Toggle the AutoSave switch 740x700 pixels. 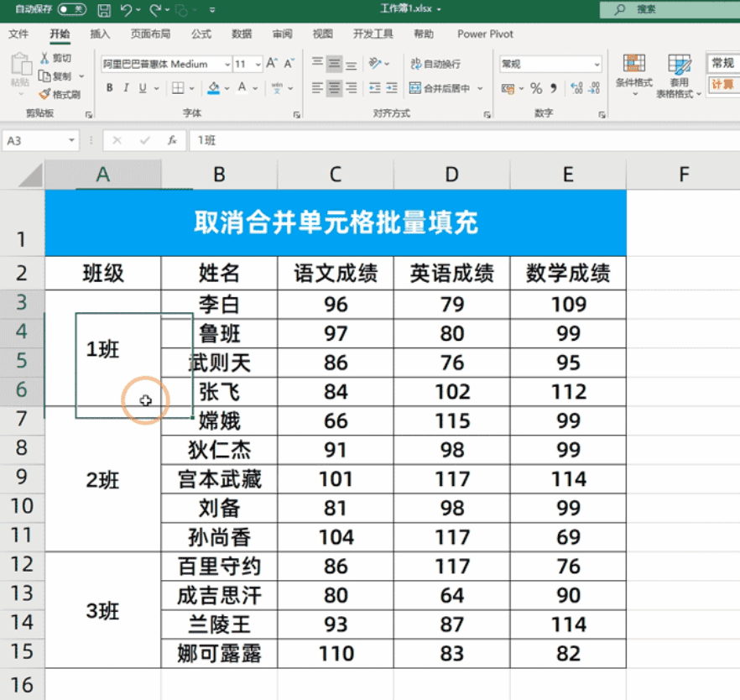[x=71, y=9]
